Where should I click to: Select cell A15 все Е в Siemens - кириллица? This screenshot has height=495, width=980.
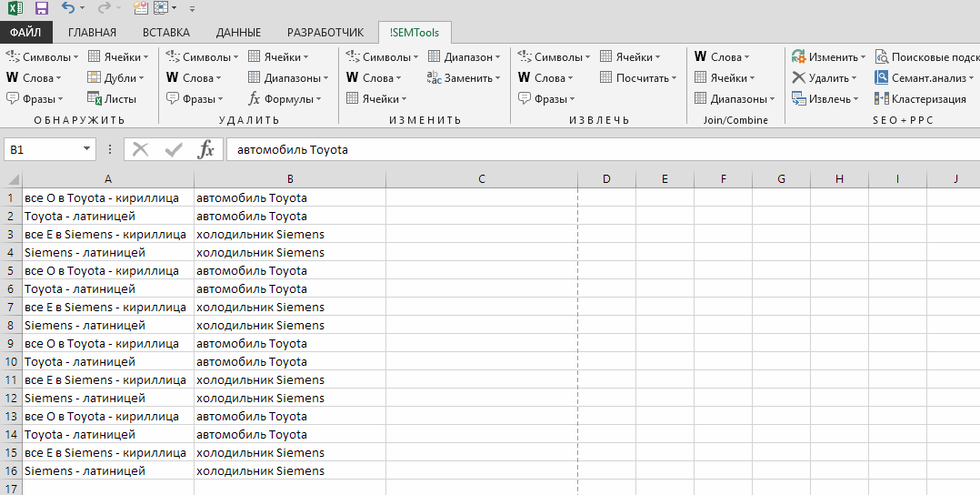(108, 452)
